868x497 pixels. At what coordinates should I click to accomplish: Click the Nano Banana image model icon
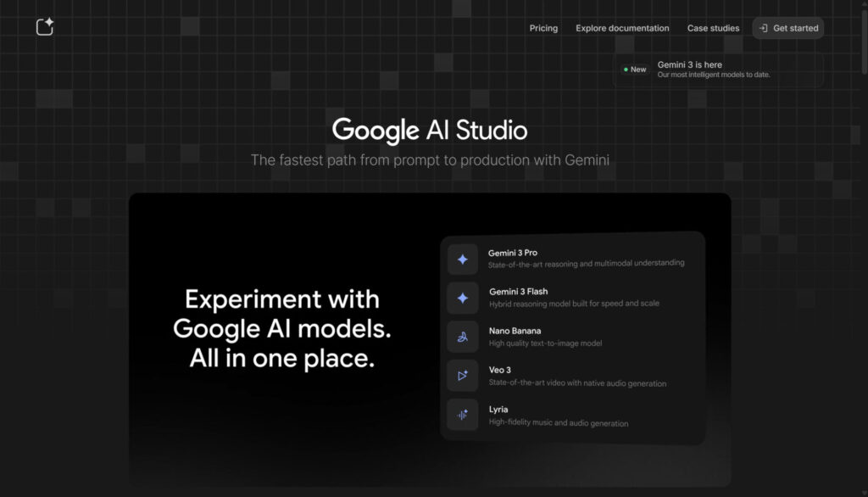pos(462,337)
